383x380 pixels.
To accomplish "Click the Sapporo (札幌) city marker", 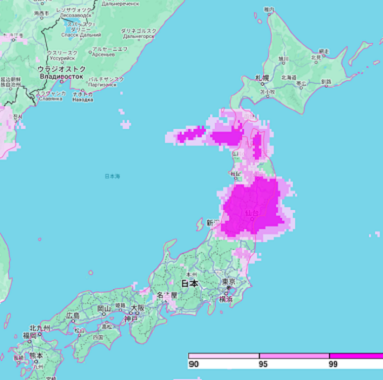I will click(x=263, y=84).
